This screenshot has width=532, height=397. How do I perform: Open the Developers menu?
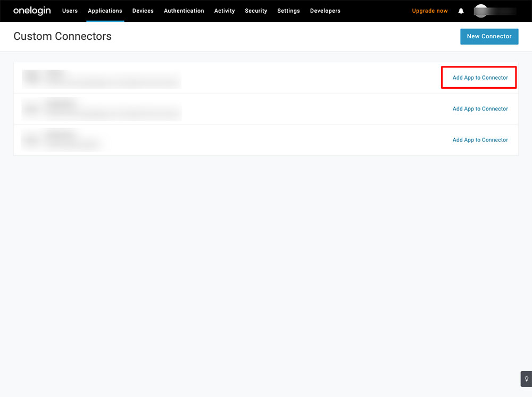point(325,11)
